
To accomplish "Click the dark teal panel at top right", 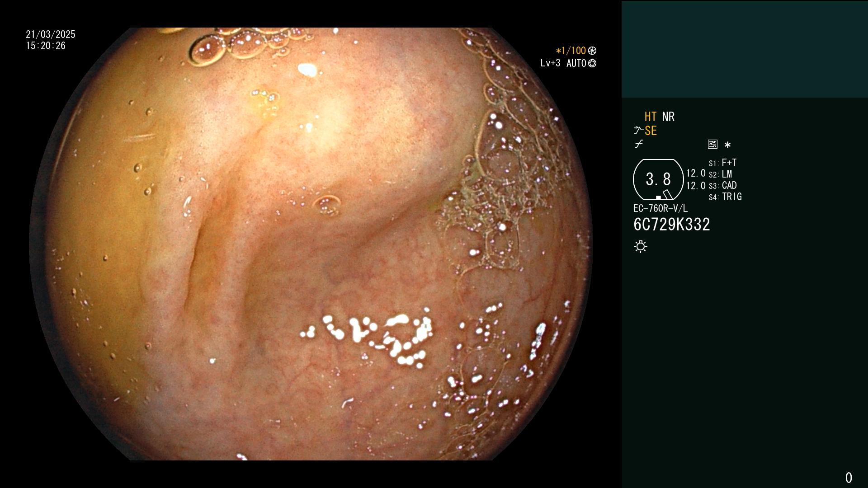I will 745,49.
